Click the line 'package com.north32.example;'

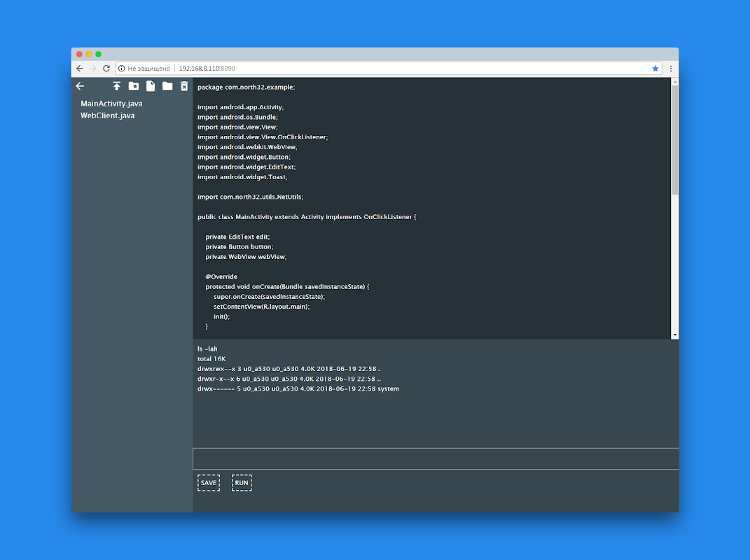(246, 87)
